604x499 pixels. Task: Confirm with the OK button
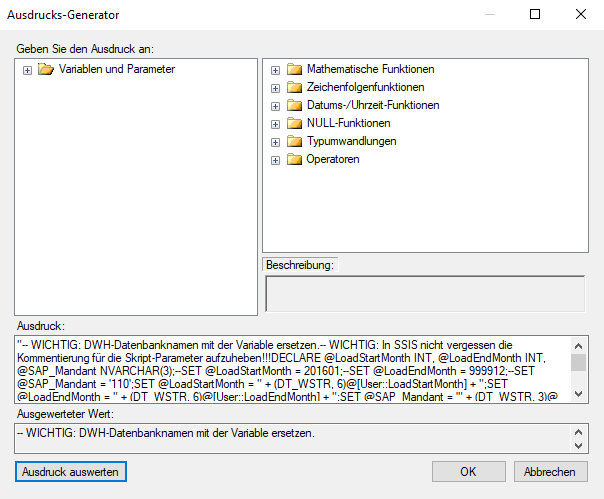coord(468,471)
